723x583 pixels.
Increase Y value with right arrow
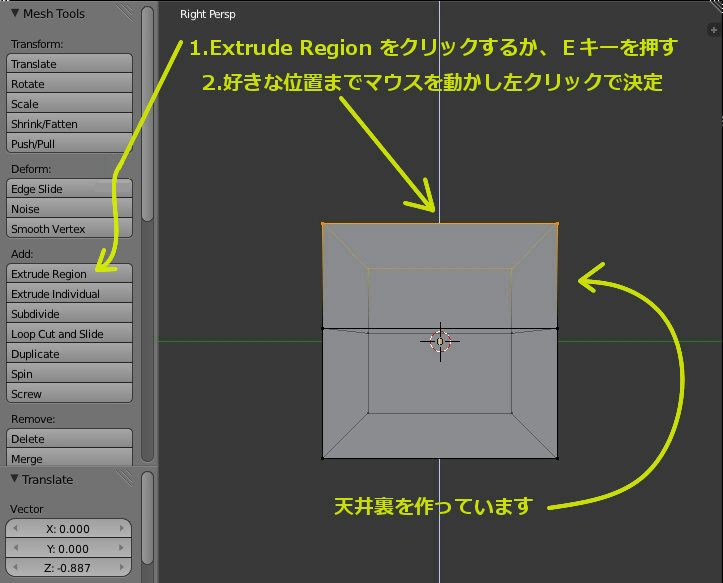tap(122, 548)
